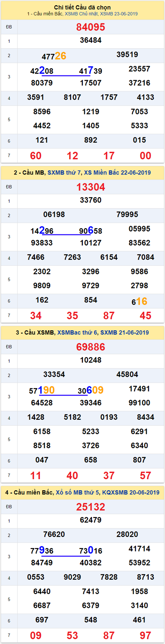
Task: Select third prize number 77936
Action: [42, 551]
